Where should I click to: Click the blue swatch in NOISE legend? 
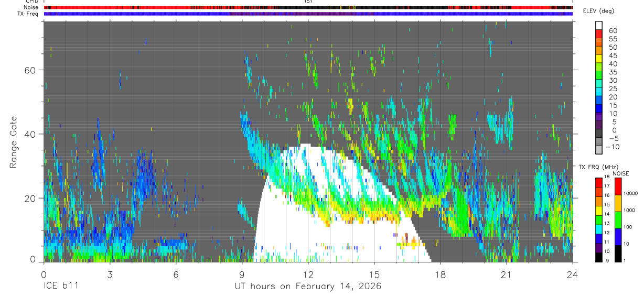618,237
